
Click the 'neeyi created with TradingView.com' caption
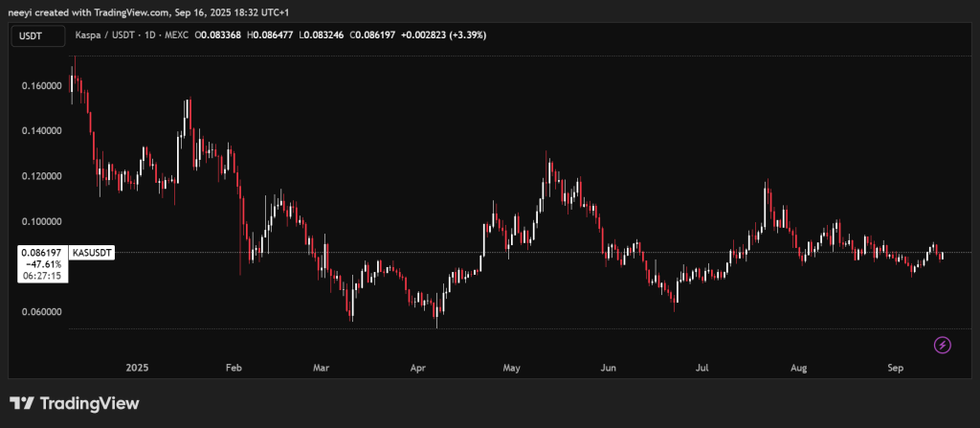[90, 12]
